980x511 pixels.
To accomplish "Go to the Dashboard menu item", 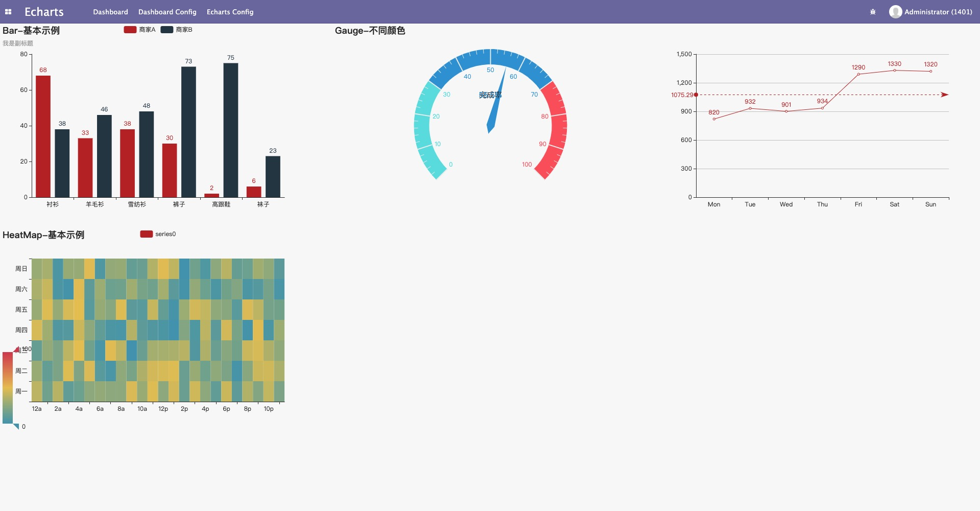I will (x=110, y=12).
